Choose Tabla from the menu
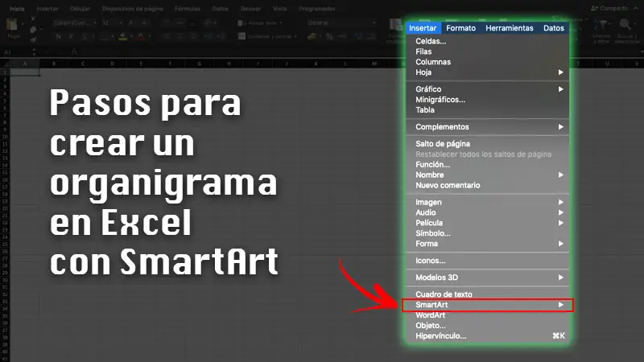 (425, 110)
